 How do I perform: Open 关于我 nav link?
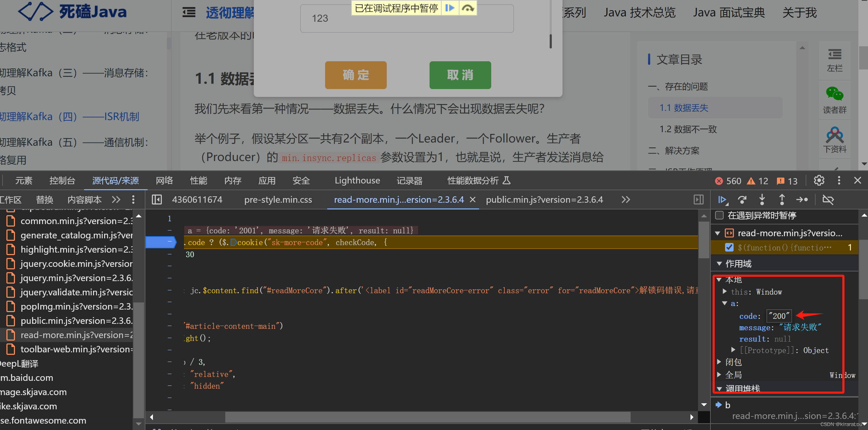tap(800, 13)
